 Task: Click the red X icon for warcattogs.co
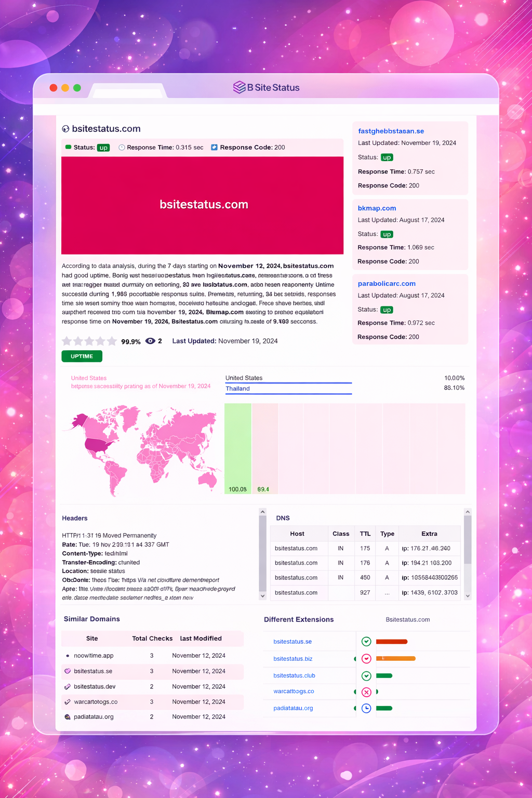(x=366, y=692)
